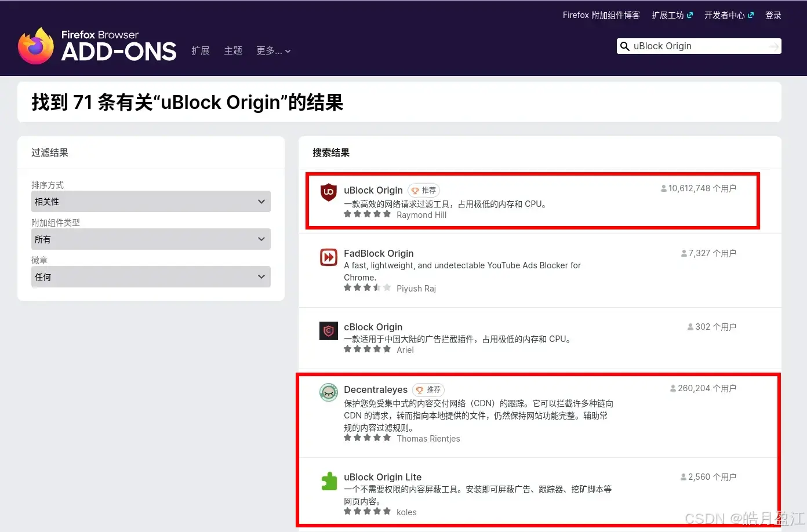This screenshot has height=532, width=807.
Task: Click the star rating of cBlock Origin
Action: click(x=367, y=349)
